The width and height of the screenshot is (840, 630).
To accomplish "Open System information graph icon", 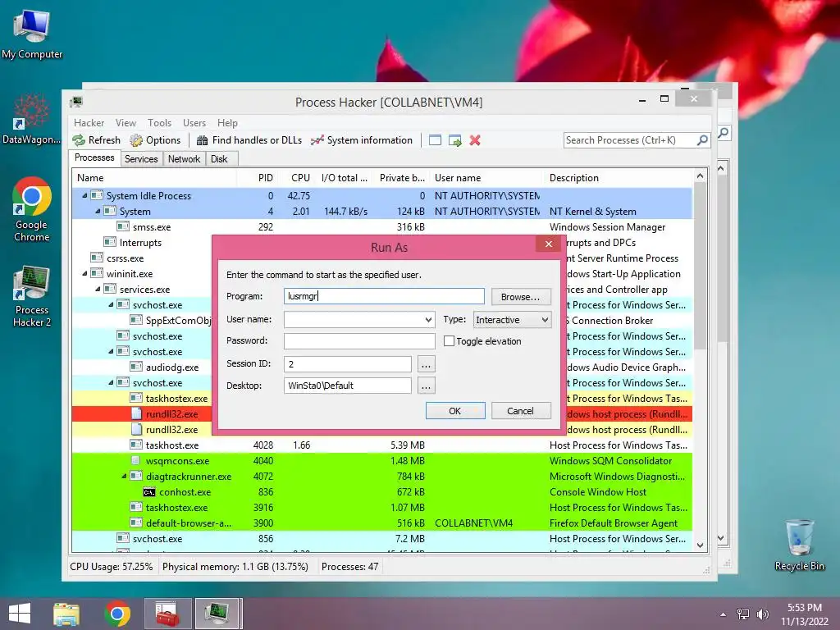I will tap(317, 140).
